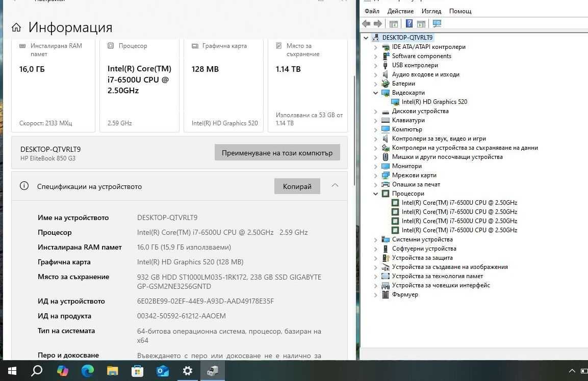Click the Мишки и други посочващи устройства mouse icon

coord(385,157)
